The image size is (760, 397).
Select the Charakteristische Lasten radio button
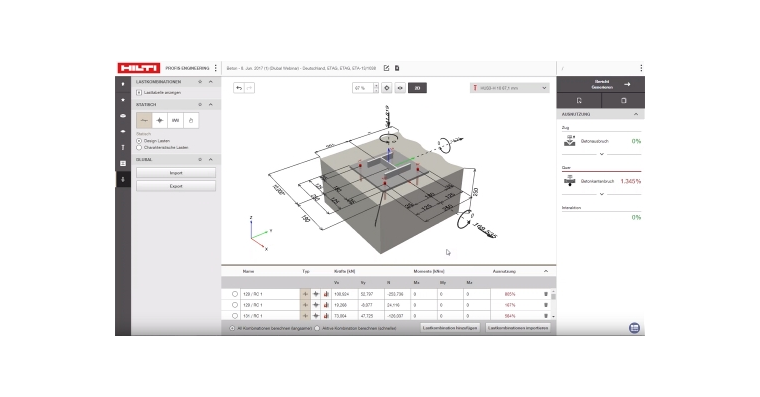139,147
